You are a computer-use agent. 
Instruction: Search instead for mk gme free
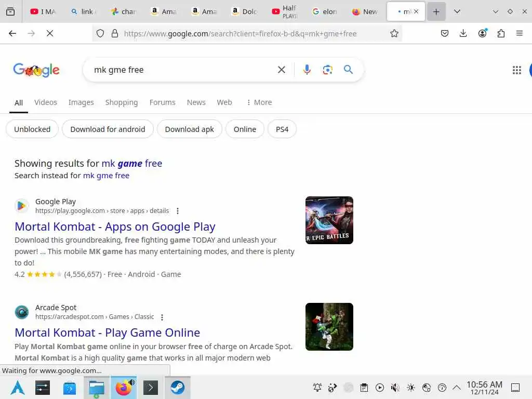pos(106,176)
